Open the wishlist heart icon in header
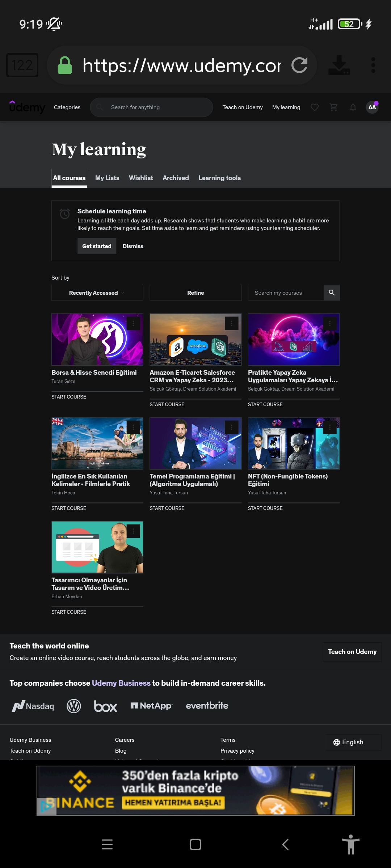 click(315, 107)
